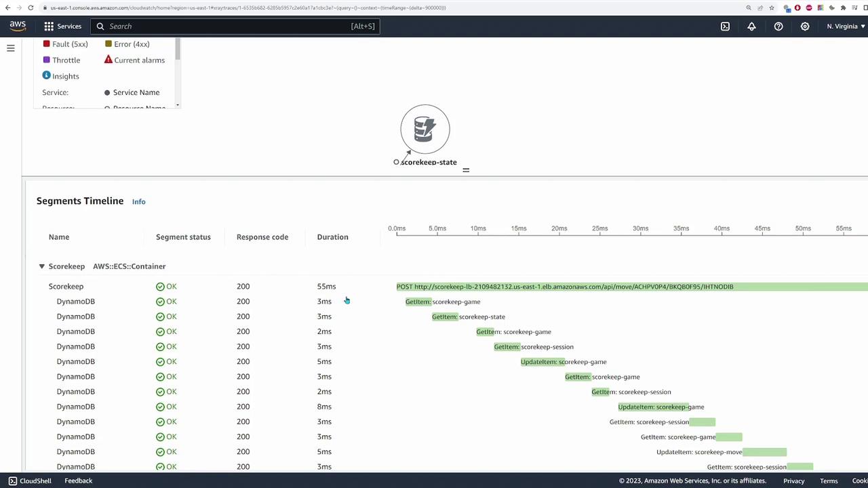Click the 8ms duration value
This screenshot has width=868, height=488.
pyautogui.click(x=324, y=407)
